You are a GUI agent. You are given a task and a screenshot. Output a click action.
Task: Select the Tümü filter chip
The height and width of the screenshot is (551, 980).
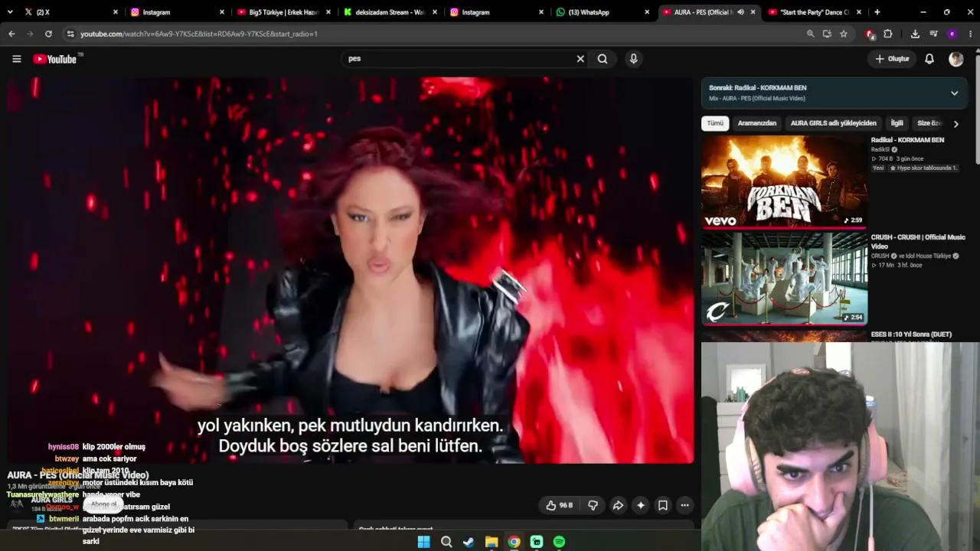[715, 123]
